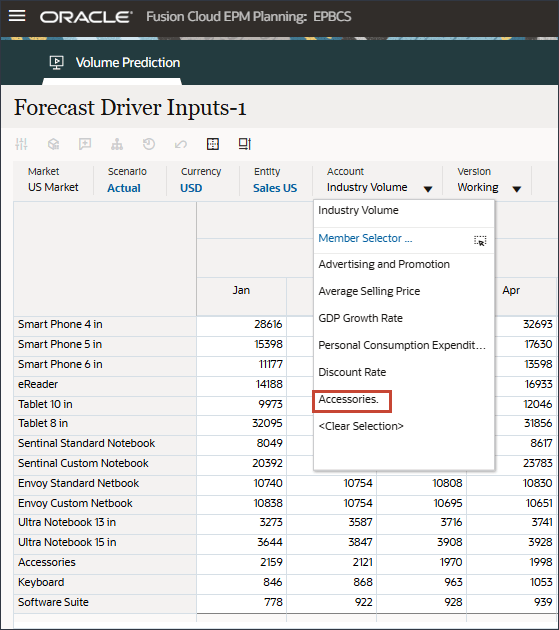Select the eReader row header
Viewport: 559px width, 630px height.
[105, 386]
